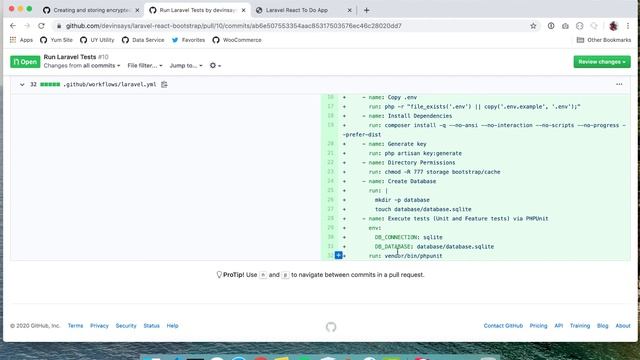Open a new browser tab with the plus button
640x360 pixels.
[367, 10]
